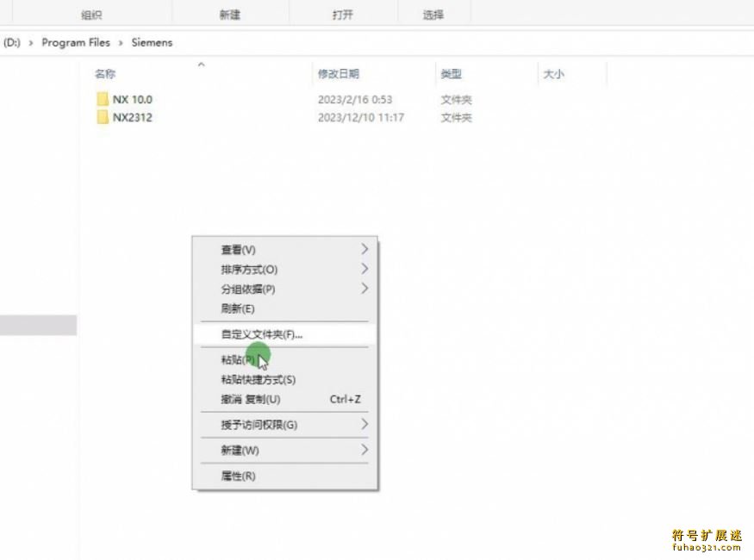This screenshot has width=754, height=560.
Task: Open the 新建(W) submenu
Action: [x=240, y=451]
